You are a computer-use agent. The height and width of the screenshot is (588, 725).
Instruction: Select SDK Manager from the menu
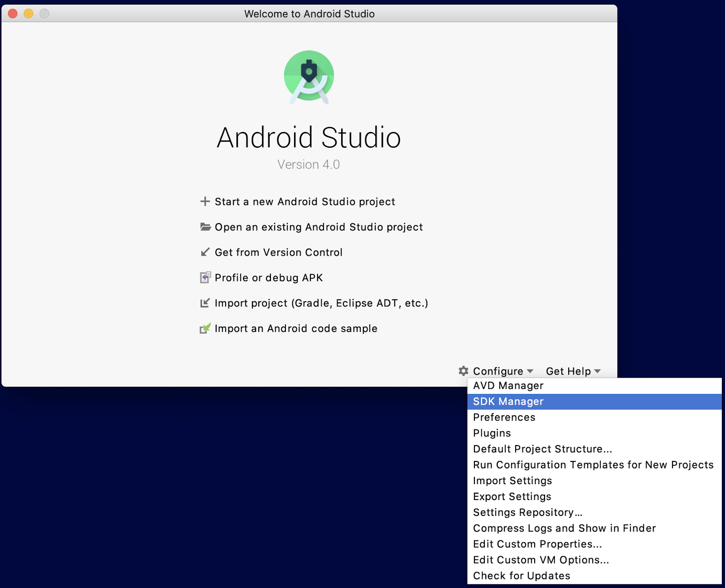pos(508,402)
